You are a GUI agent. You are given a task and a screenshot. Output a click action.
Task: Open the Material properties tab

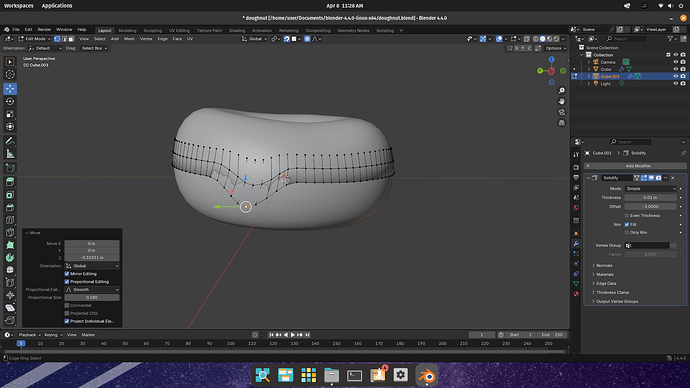coord(576,294)
